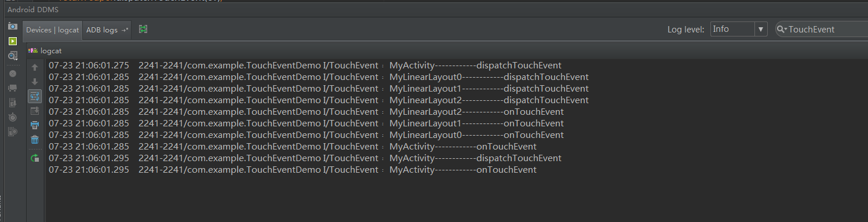The image size is (868, 222).
Task: Click the Log level dropdown arrow
Action: [761, 29]
